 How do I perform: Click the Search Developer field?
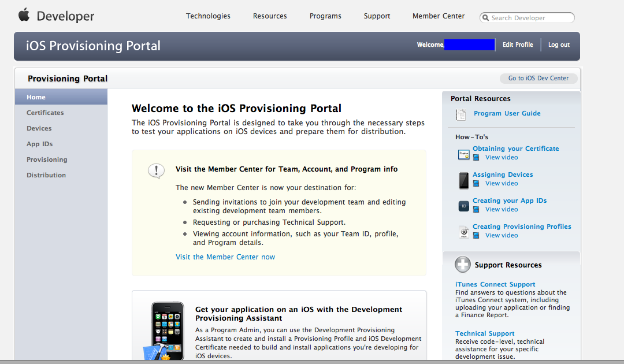click(x=527, y=18)
